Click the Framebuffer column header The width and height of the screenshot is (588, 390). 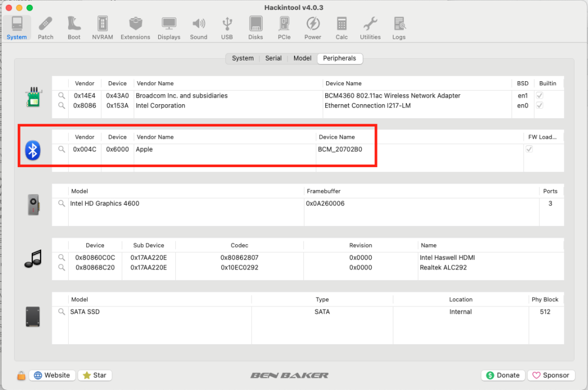[x=323, y=191]
